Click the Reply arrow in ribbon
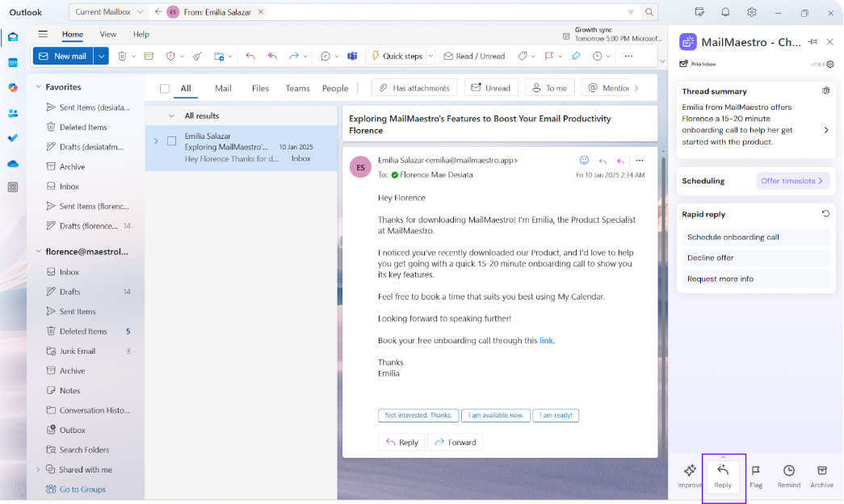This screenshot has height=504, width=844. (x=250, y=56)
